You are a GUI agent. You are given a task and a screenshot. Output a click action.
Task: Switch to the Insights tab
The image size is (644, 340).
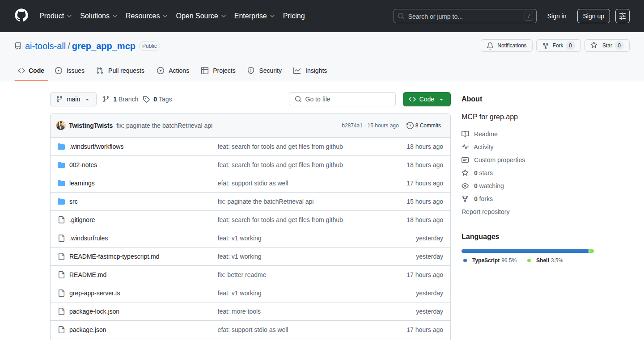(310, 71)
